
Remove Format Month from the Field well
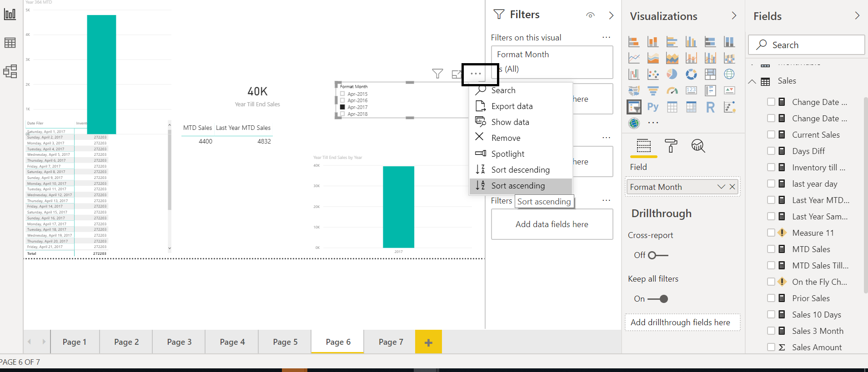732,187
